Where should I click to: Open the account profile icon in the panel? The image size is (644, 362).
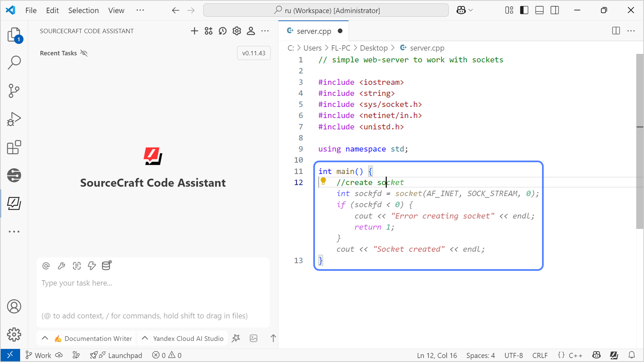coord(251,31)
